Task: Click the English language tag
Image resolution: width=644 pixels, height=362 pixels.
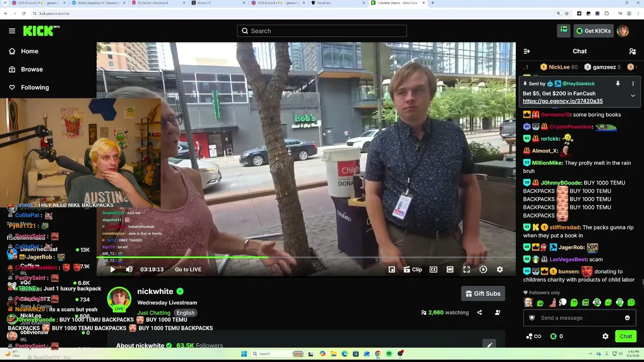Action: (185, 313)
